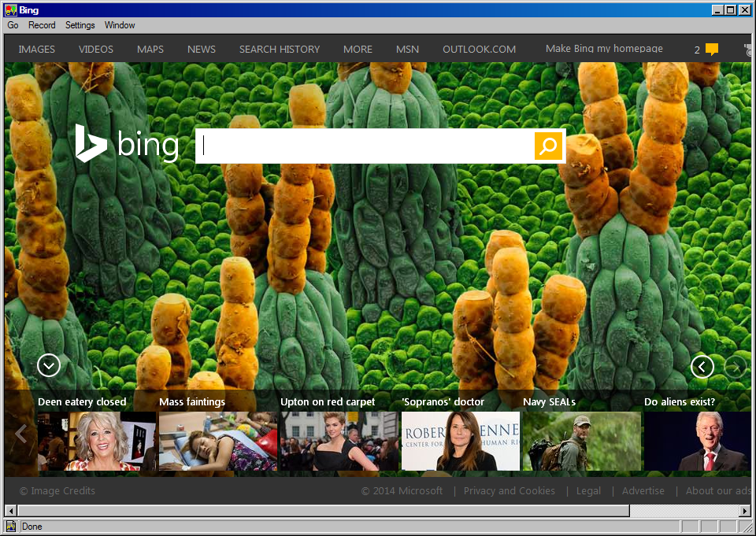Focus the Bing search text box
Image resolution: width=756 pixels, height=536 pixels.
click(x=365, y=146)
